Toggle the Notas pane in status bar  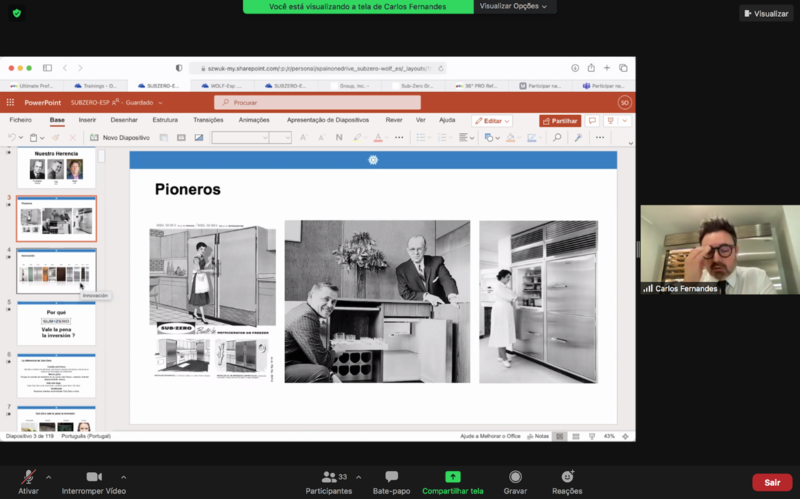(538, 436)
